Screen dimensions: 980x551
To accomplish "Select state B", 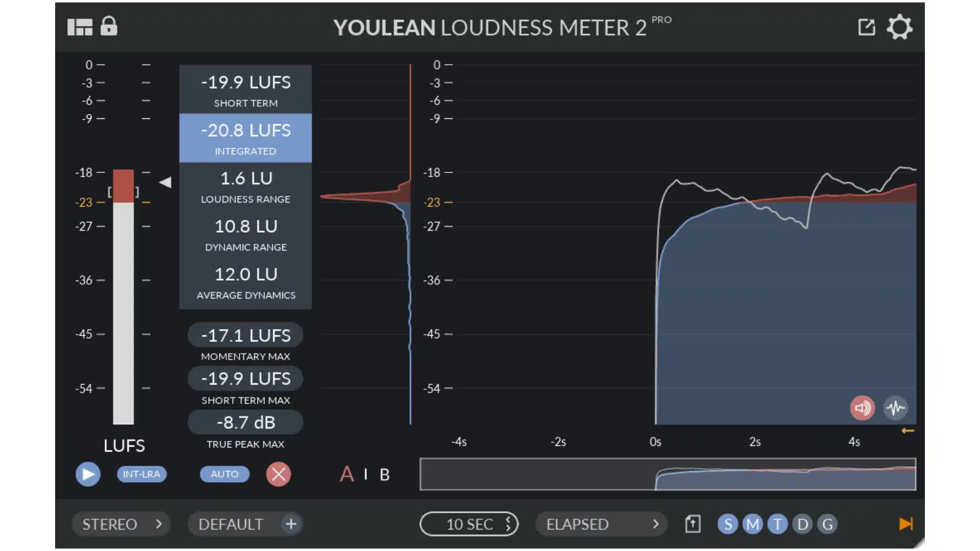I will pyautogui.click(x=385, y=475).
